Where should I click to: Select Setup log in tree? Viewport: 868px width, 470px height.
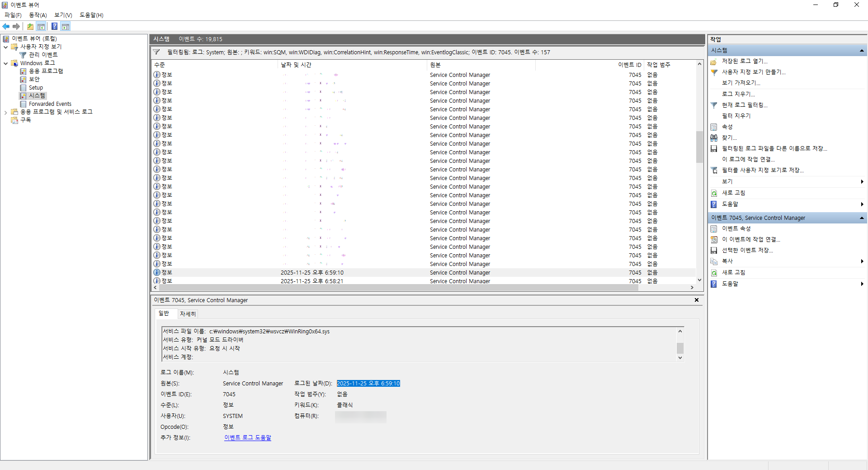[x=36, y=88]
